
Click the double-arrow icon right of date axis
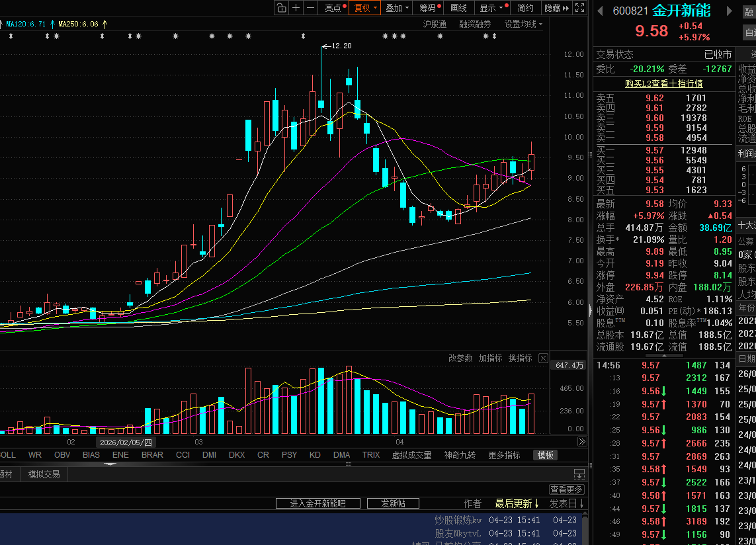click(582, 441)
